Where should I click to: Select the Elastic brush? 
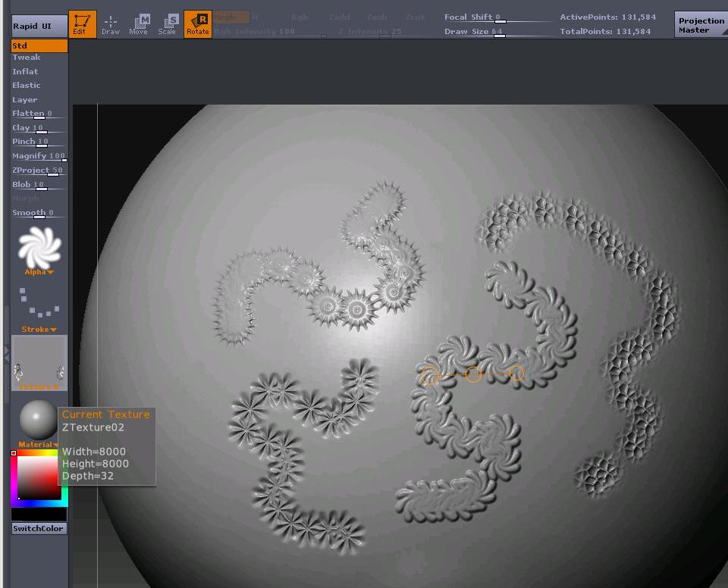pyautogui.click(x=27, y=86)
